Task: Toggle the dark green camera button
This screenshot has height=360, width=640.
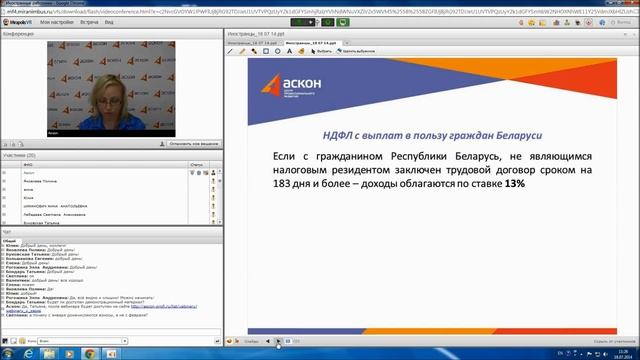Action: (x=328, y=22)
